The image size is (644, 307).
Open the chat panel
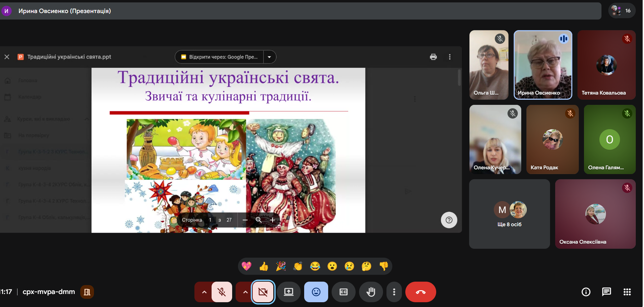tap(606, 292)
